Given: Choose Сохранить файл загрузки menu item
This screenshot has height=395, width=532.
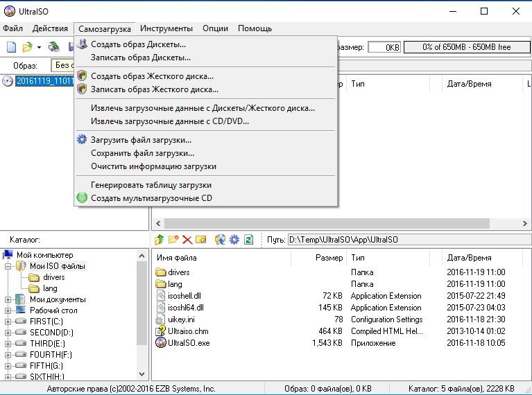Looking at the screenshot, I should pos(205,153).
